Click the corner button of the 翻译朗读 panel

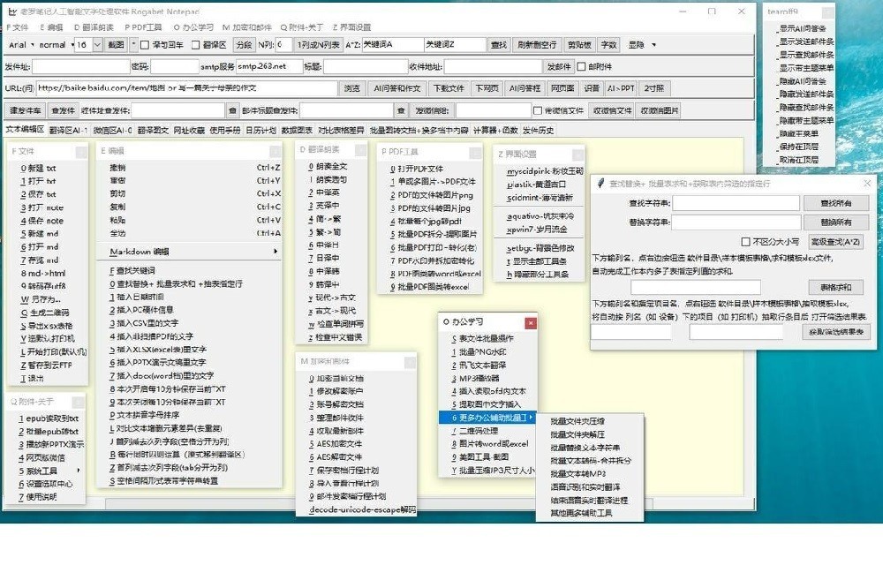click(361, 150)
